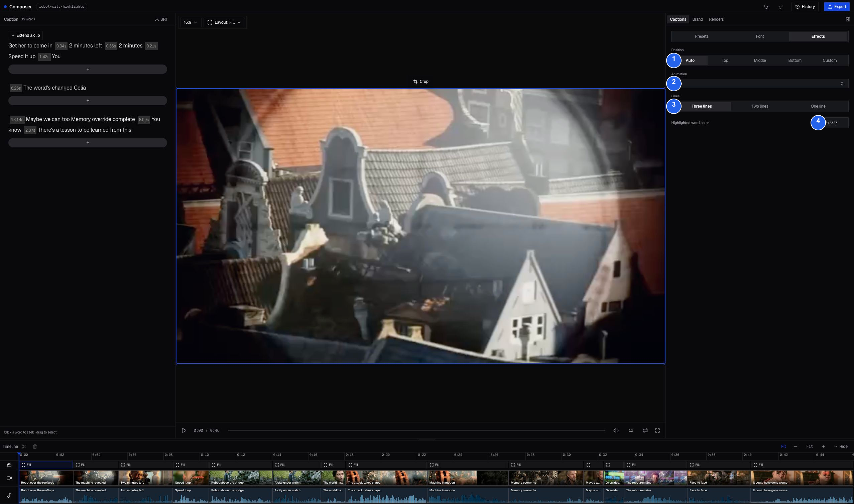
Task: Open the Renders tab
Action: pos(716,19)
